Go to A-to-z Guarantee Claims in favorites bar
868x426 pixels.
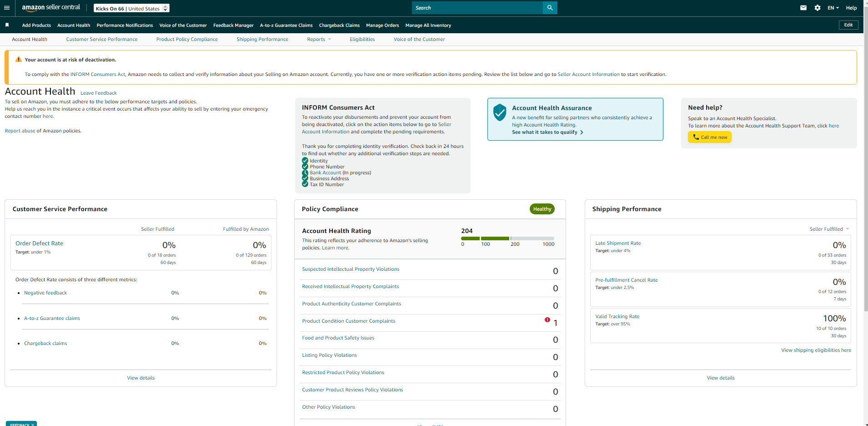pyautogui.click(x=286, y=25)
